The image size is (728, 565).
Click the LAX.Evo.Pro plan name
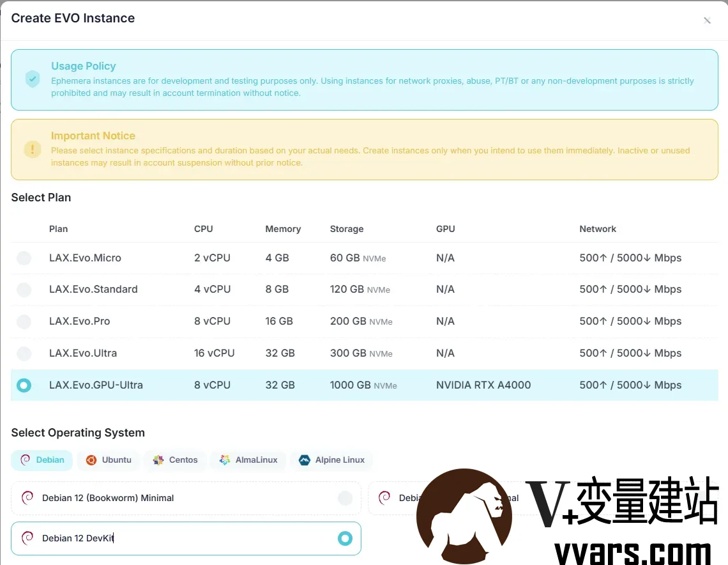(79, 321)
